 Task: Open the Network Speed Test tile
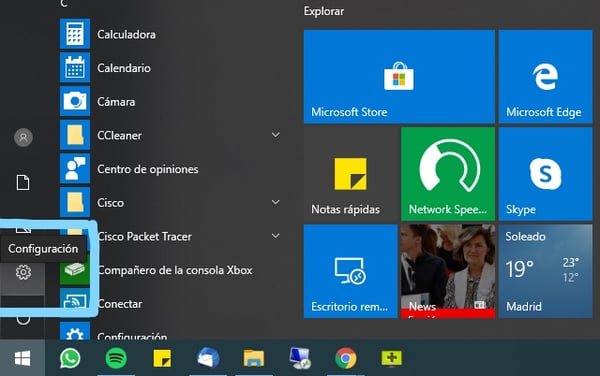click(x=448, y=174)
